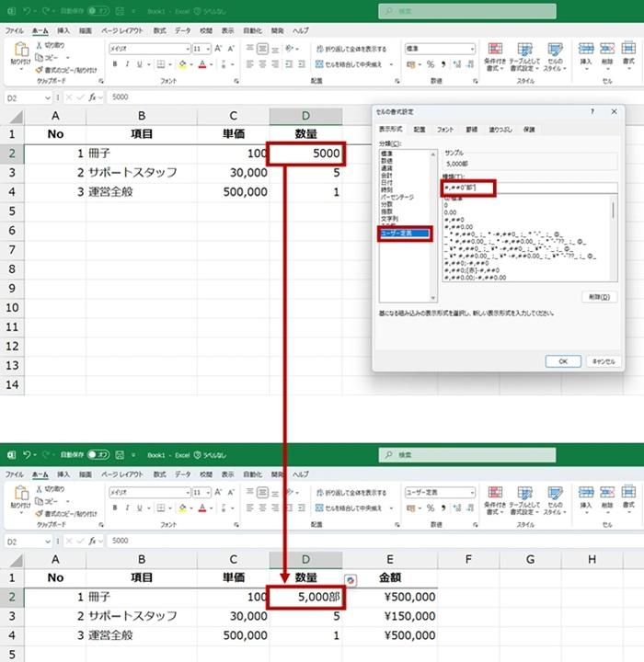The image size is (644, 662).
Task: Click the paste options icon beside the 5,000部 cell
Action: tap(350, 580)
